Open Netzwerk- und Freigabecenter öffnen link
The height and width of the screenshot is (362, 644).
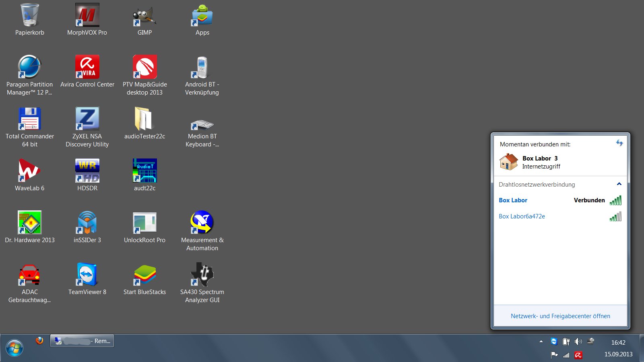click(x=560, y=316)
